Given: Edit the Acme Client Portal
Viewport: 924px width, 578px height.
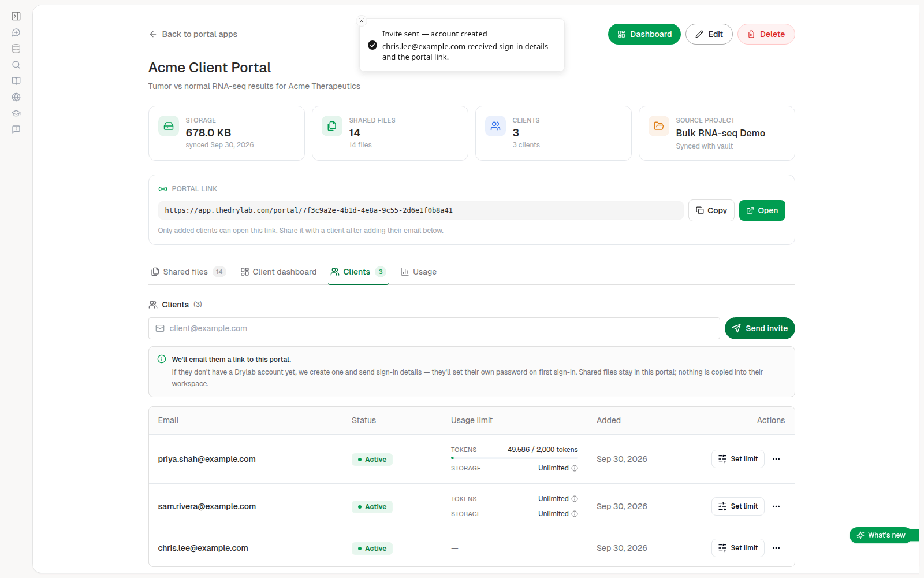Looking at the screenshot, I should 709,34.
